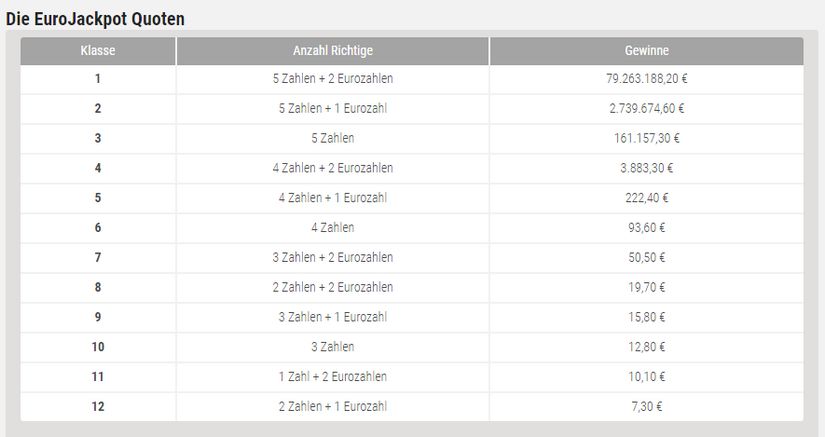
Task: Click class number 12 in Klasse column
Action: point(98,406)
